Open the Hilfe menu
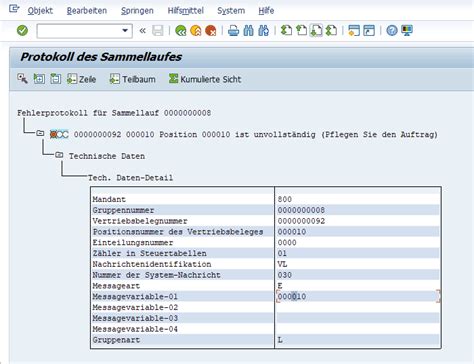The height and width of the screenshot is (364, 474). [x=266, y=11]
